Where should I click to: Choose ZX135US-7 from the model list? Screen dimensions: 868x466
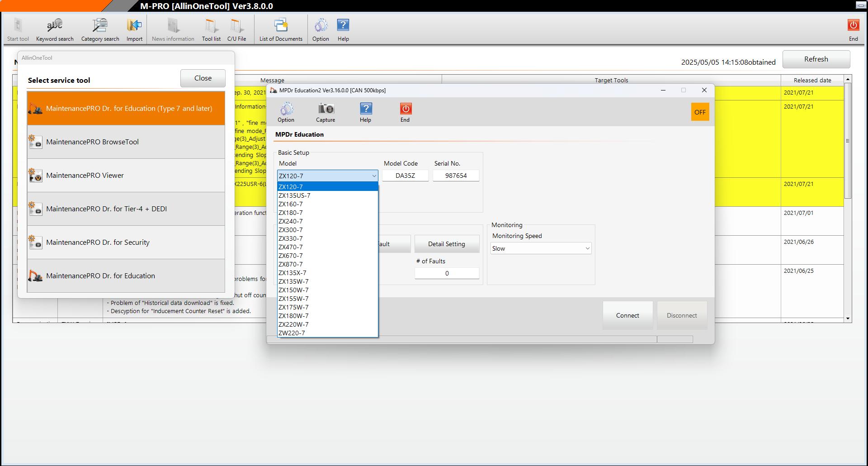[x=328, y=195]
